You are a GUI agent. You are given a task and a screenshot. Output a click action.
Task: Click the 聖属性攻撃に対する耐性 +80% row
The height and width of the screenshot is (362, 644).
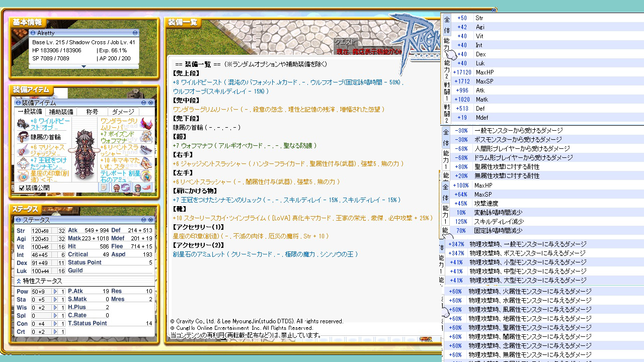coord(547,167)
